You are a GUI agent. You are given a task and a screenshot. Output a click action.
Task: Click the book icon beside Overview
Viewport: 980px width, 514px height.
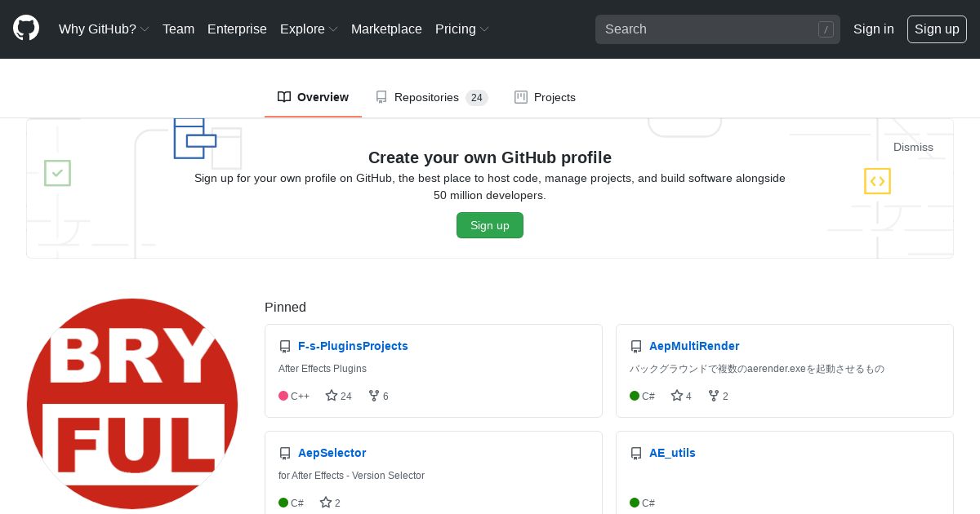284,97
